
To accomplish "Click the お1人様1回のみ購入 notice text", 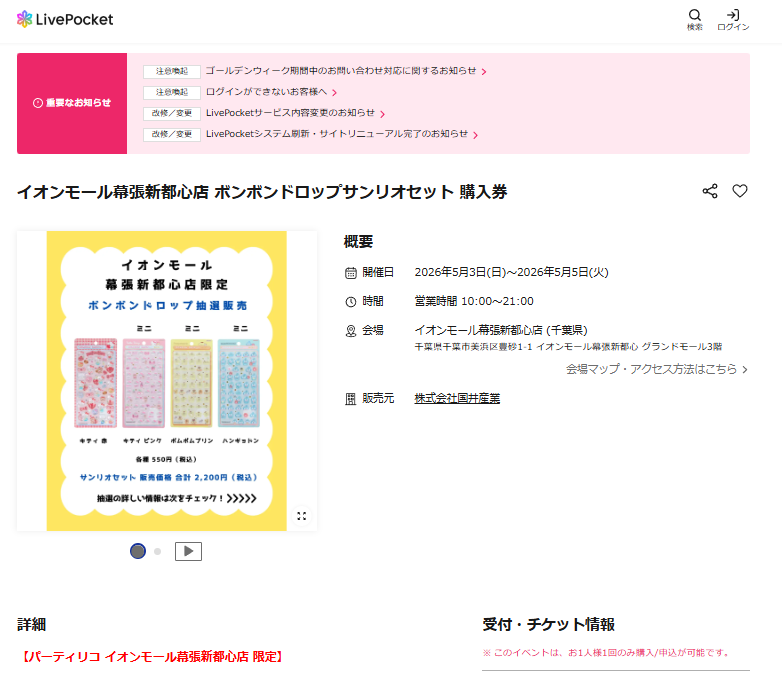I will pos(606,653).
